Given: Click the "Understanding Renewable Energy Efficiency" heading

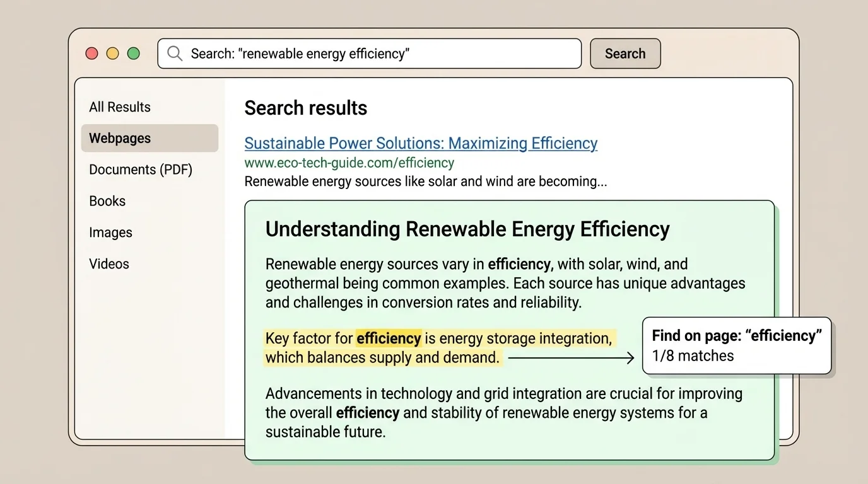Looking at the screenshot, I should (x=467, y=229).
